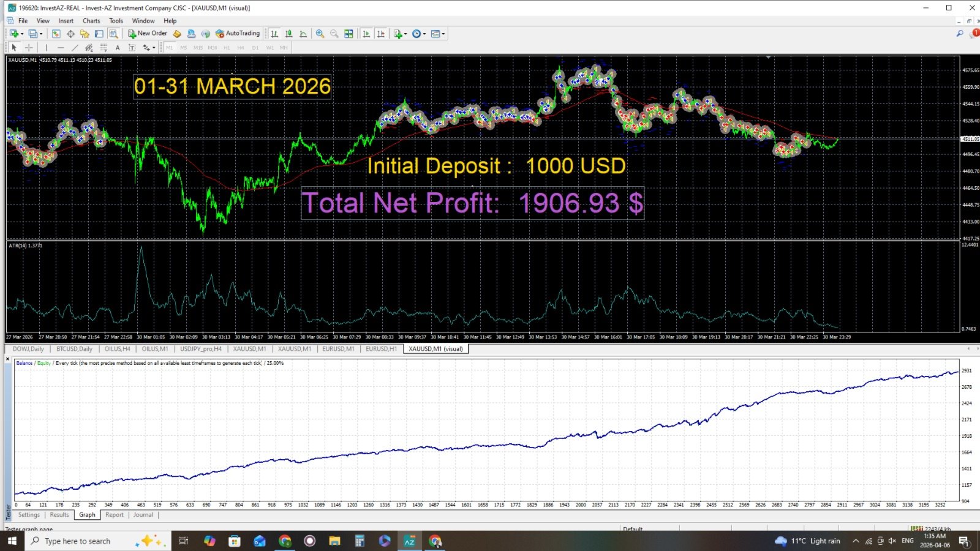This screenshot has height=551, width=980.
Task: Expand the Templates dropdown arrow
Action: 443,34
